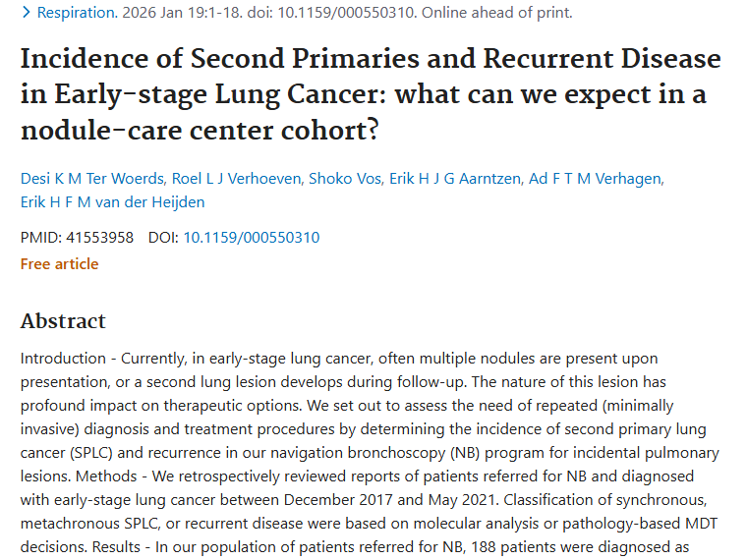Click the 'DOI:' label beside the PMID
747x560 pixels.
[163, 237]
